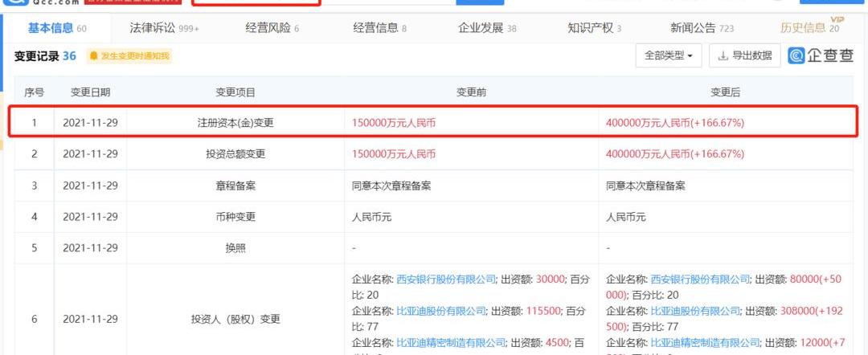This screenshot has width=868, height=355.
Task: Click the 变更前 column header
Action: 471,92
